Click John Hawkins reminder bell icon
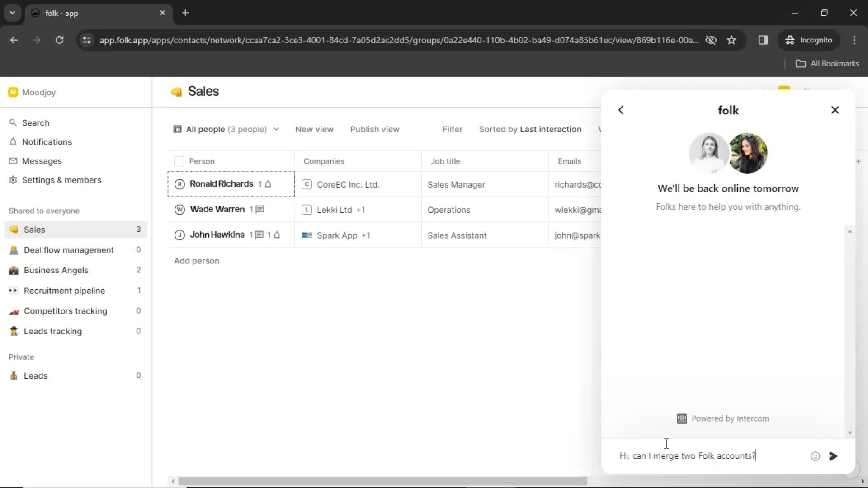Viewport: 868px width, 488px height. (x=277, y=235)
